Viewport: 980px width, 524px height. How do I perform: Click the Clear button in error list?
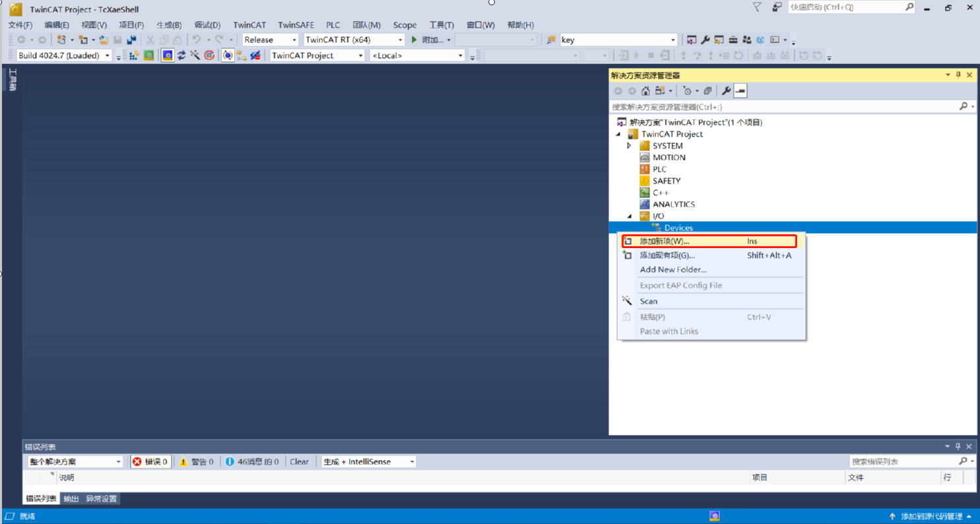(299, 461)
